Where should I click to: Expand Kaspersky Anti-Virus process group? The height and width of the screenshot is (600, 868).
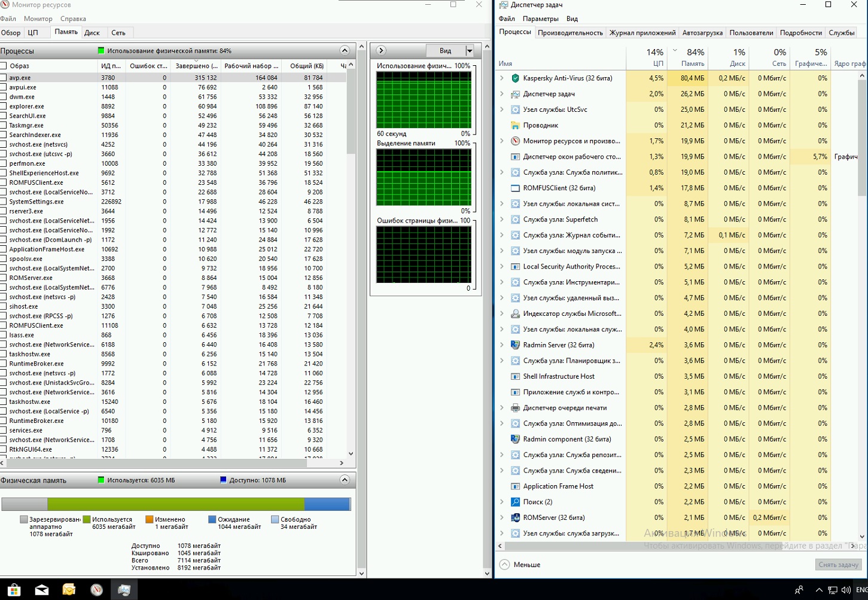pyautogui.click(x=502, y=78)
